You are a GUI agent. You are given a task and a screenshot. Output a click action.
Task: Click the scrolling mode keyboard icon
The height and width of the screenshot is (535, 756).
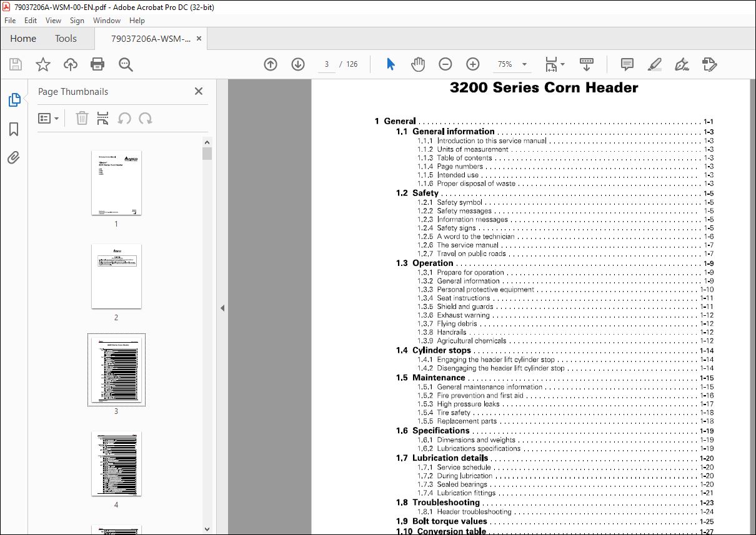coord(586,64)
